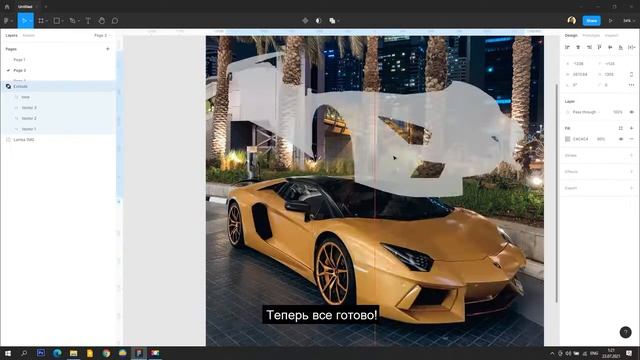Toggle fill visibility eye icon

click(621, 139)
